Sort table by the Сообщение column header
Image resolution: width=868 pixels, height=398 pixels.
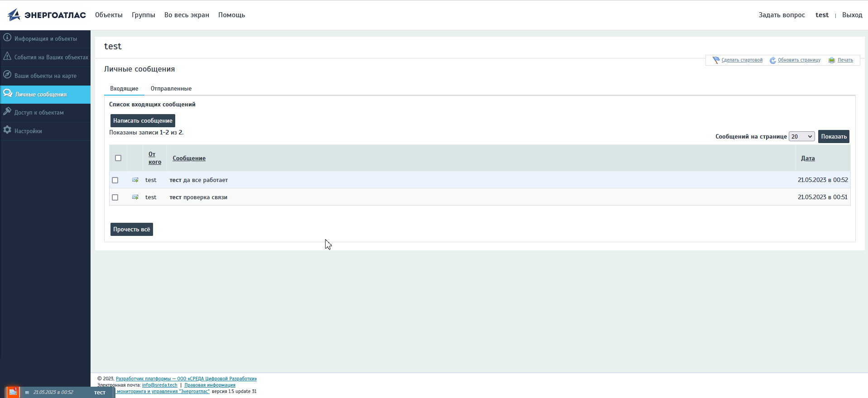(189, 158)
